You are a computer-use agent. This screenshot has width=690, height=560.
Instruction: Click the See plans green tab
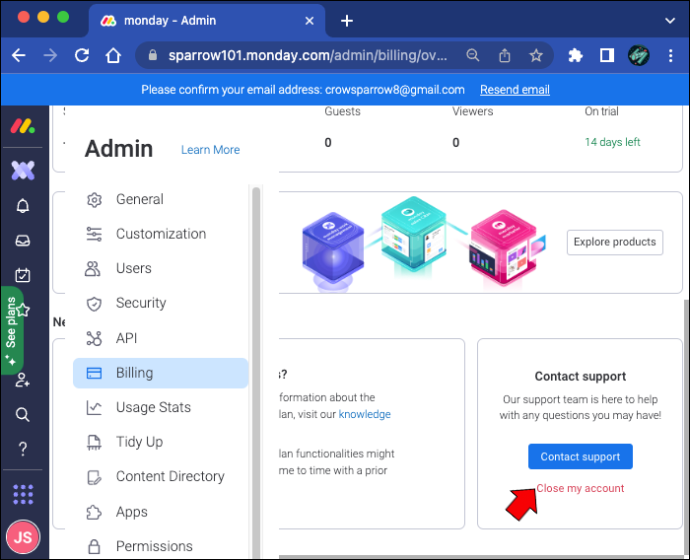coord(11,330)
